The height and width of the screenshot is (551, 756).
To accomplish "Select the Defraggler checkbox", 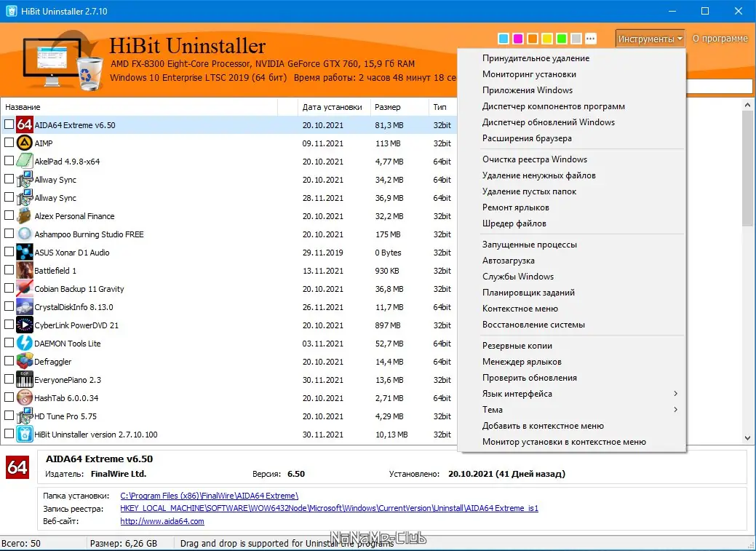I will (x=9, y=361).
